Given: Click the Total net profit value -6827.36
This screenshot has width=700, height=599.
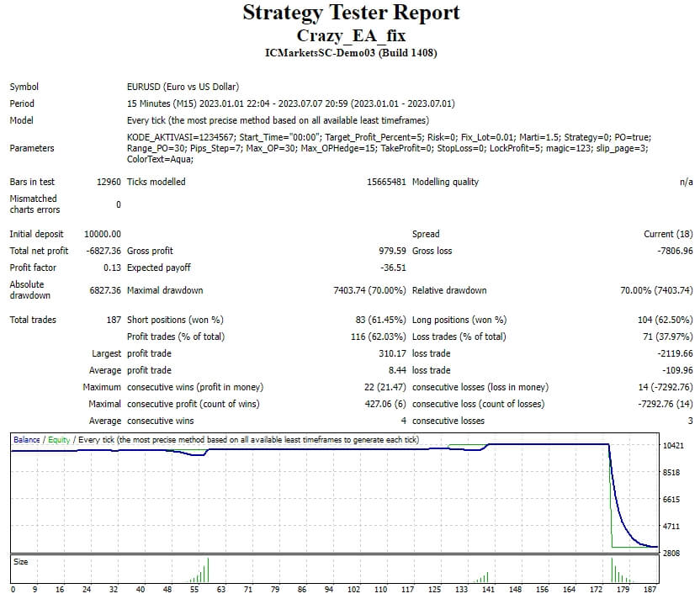Looking at the screenshot, I should coord(103,251).
